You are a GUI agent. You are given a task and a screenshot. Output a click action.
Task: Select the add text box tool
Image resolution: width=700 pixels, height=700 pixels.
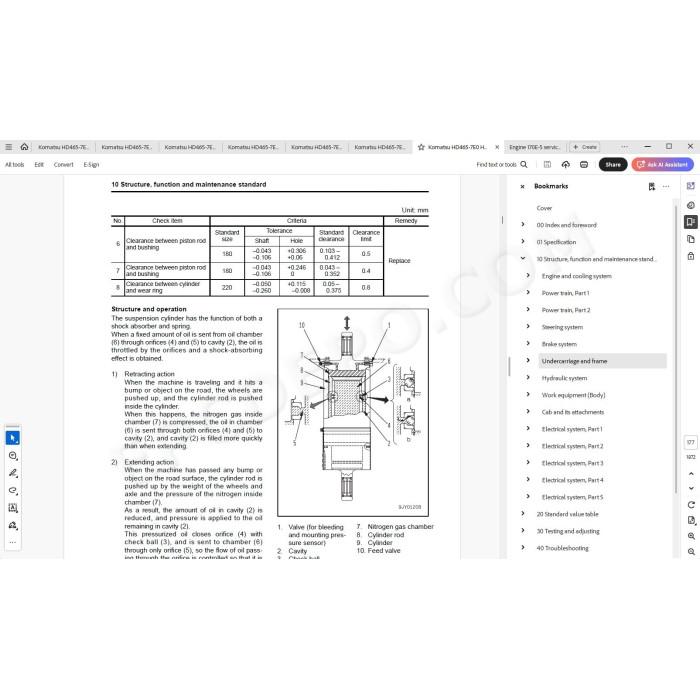point(12,508)
